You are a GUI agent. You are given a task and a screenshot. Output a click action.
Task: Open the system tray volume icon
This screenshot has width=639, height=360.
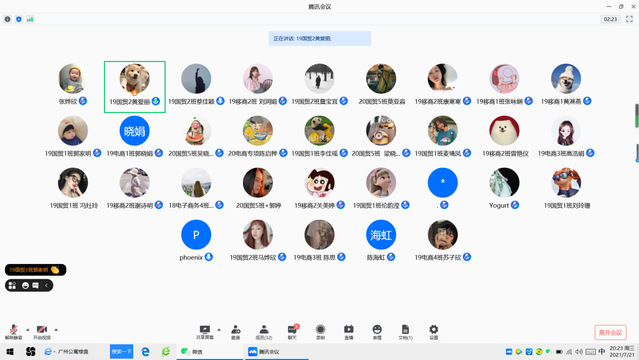click(579, 351)
